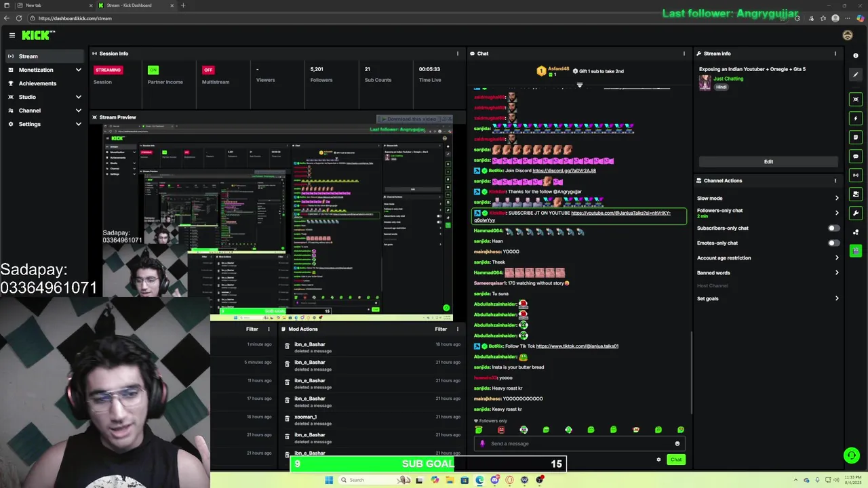Toggle the sticky note panel icon
Screen dimensions: 868x488
click(x=856, y=138)
